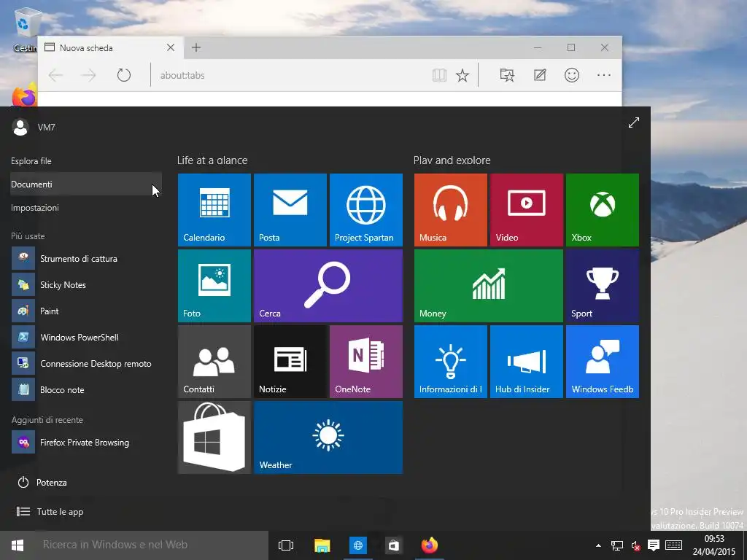Viewport: 747px width, 560px height.
Task: Open Blocco note
Action: [x=86, y=389]
